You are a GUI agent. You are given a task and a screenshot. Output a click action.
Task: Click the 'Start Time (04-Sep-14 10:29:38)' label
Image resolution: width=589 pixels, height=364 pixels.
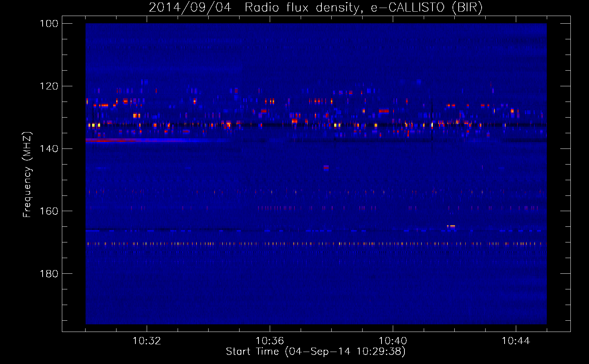point(316,351)
